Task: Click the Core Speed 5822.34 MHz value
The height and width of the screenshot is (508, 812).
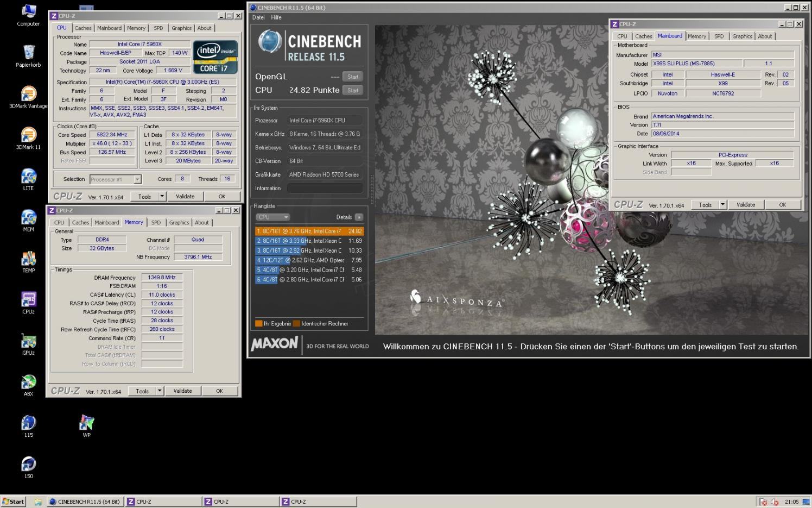Action: tap(112, 135)
